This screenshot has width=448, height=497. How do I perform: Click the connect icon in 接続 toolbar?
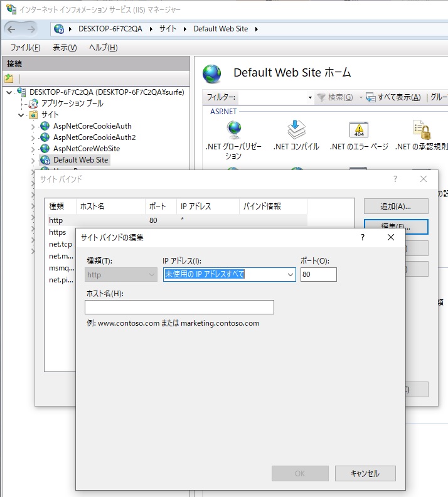(x=9, y=78)
